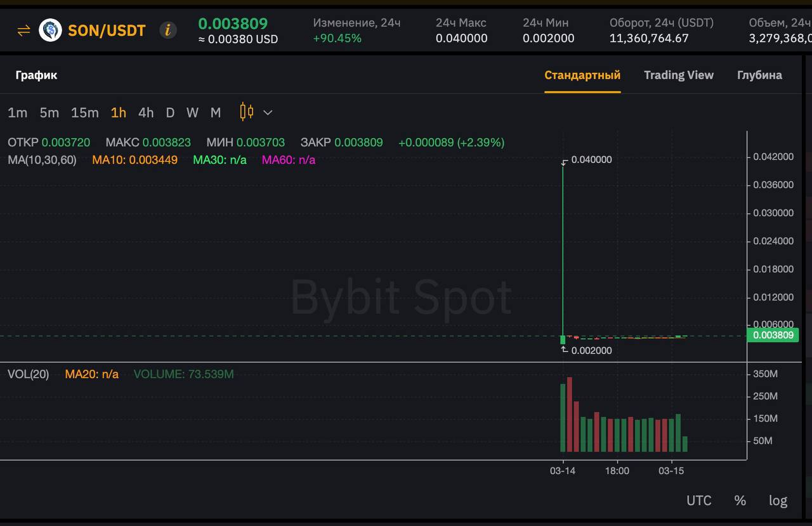
Task: Click the +0.000089 (+2.39%) change readout
Action: coord(452,143)
